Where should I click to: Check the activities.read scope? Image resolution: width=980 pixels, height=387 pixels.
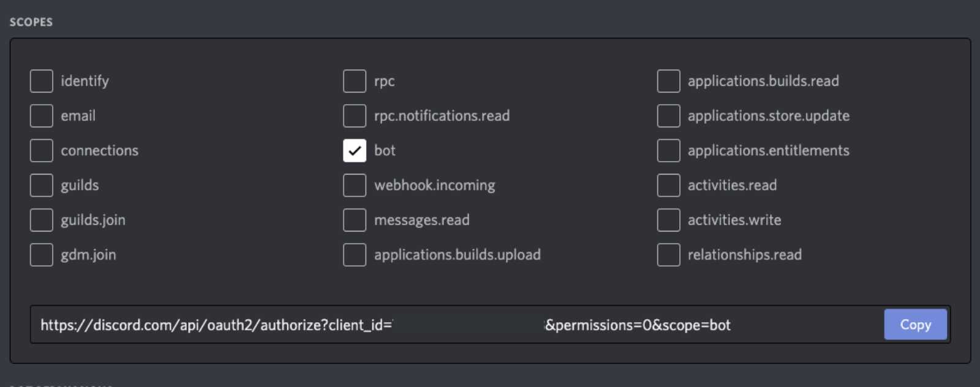point(668,185)
